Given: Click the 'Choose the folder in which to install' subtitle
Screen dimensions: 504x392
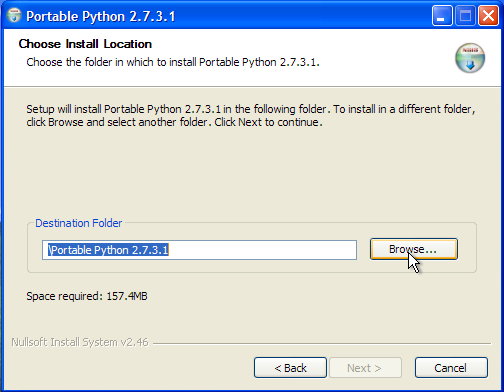Looking at the screenshot, I should pos(173,62).
